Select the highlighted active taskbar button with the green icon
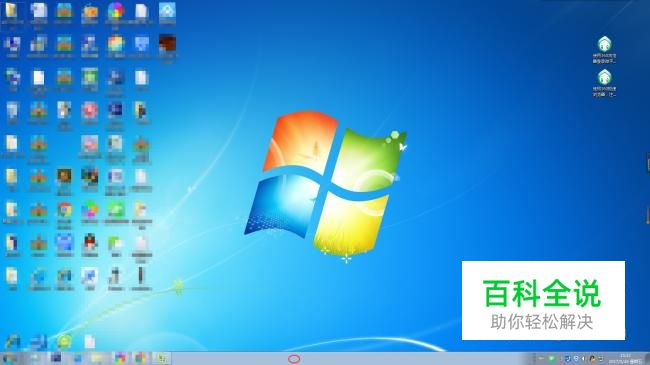Image resolution: width=650 pixels, height=365 pixels. pyautogui.click(x=162, y=358)
